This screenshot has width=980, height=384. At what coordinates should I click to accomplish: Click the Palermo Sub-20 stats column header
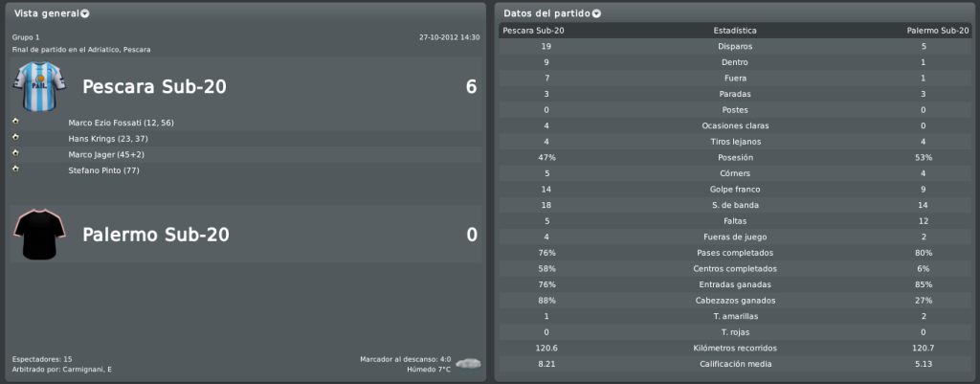pyautogui.click(x=939, y=30)
